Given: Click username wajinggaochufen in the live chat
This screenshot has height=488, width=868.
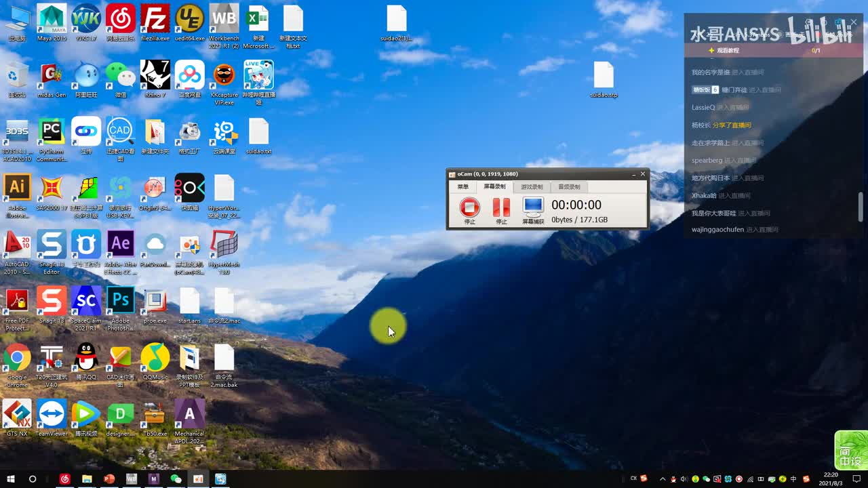Looking at the screenshot, I should click(717, 230).
